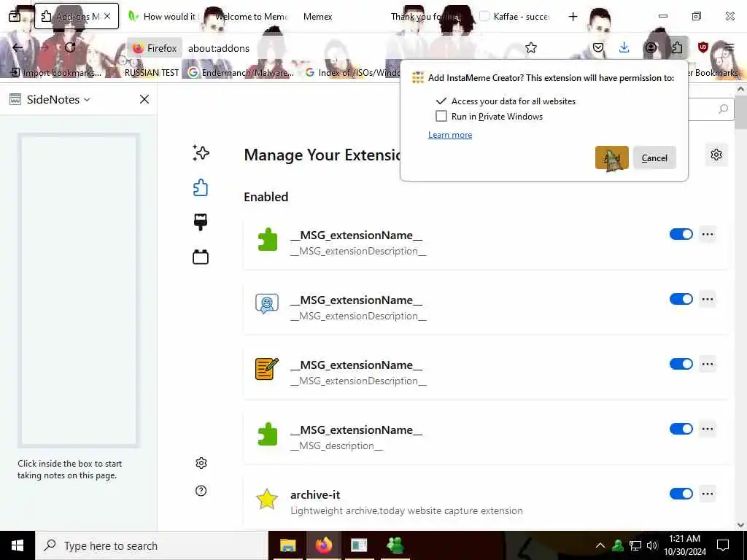
Task: Open more options for the first green puzzle extension
Action: click(x=708, y=234)
